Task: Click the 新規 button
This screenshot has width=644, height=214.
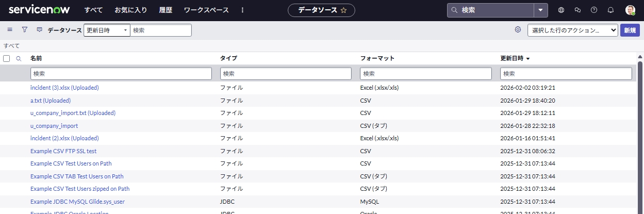Action: point(630,30)
